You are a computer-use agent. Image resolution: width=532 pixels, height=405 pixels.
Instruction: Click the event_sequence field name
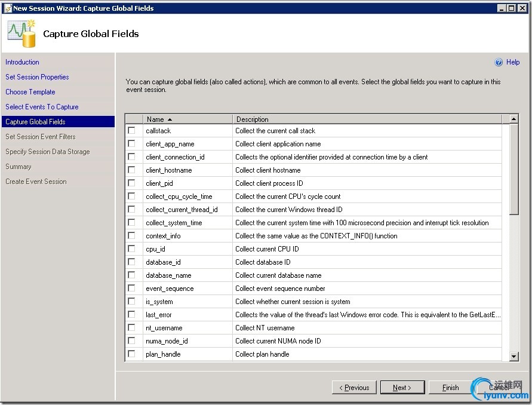coord(170,289)
